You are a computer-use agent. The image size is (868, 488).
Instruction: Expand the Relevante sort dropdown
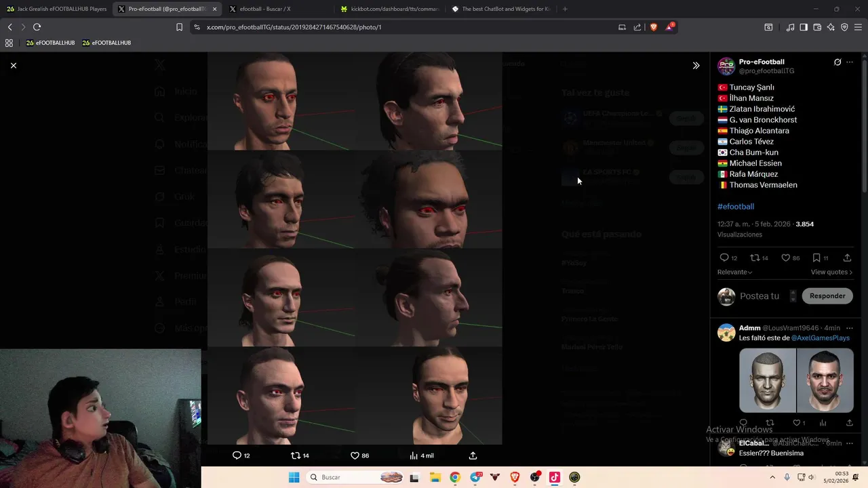pos(734,272)
